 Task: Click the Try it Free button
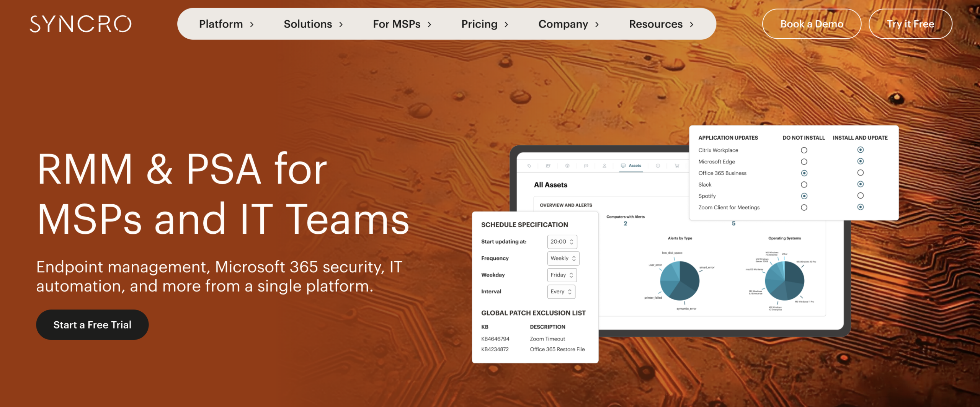coord(910,24)
